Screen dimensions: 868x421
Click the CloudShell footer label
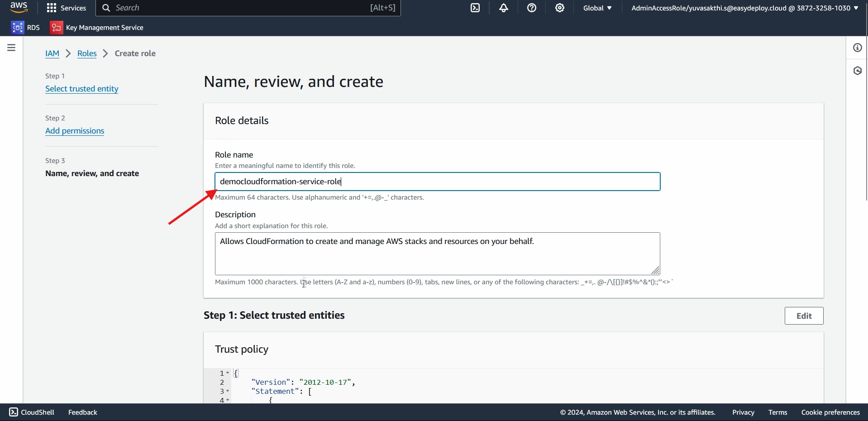pos(38,412)
